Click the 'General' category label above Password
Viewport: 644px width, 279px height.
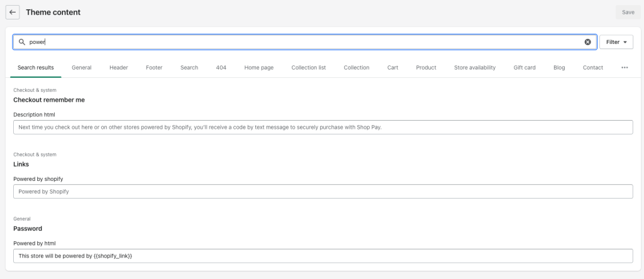click(x=22, y=219)
